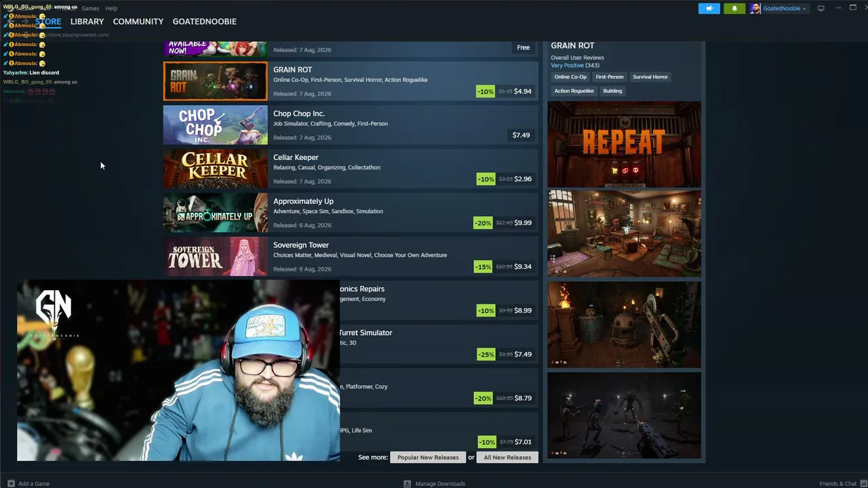Click the Popular New Releases button
Viewport: 868px width, 488px height.
click(428, 457)
